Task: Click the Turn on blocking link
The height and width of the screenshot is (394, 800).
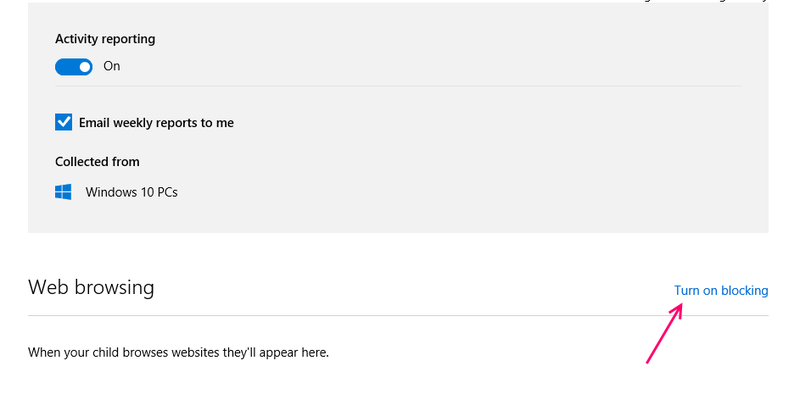Action: pos(721,290)
